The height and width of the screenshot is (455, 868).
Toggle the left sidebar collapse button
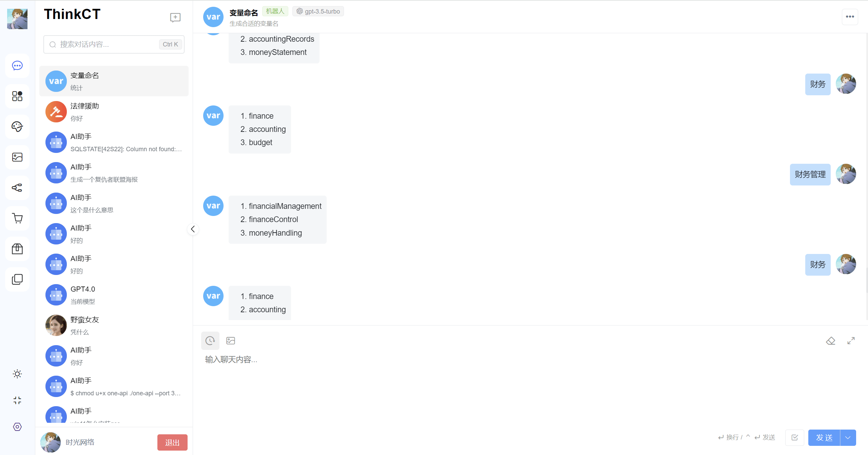(193, 229)
